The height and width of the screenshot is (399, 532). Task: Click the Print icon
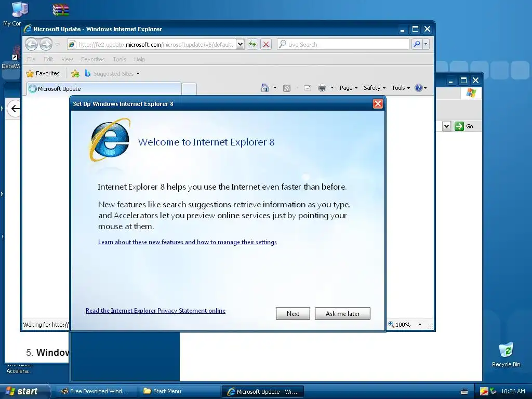tap(322, 88)
